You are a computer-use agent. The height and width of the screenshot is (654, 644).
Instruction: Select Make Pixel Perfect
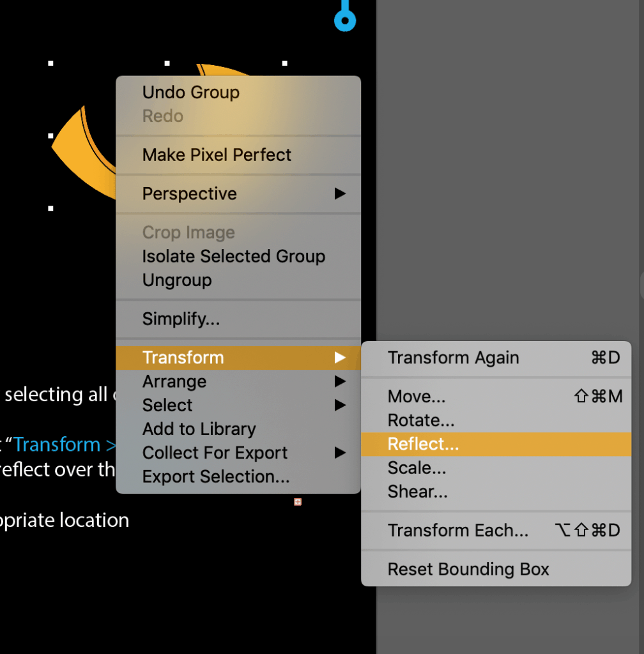(238, 155)
